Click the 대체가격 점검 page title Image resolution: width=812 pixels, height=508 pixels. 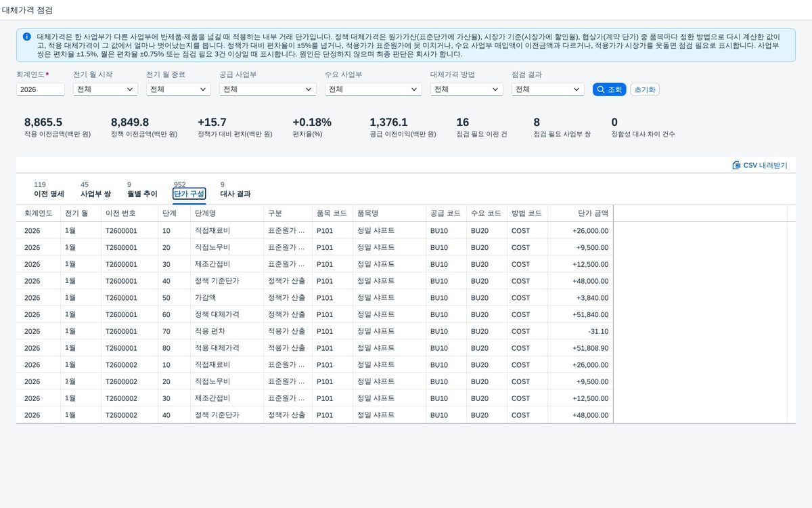(27, 10)
